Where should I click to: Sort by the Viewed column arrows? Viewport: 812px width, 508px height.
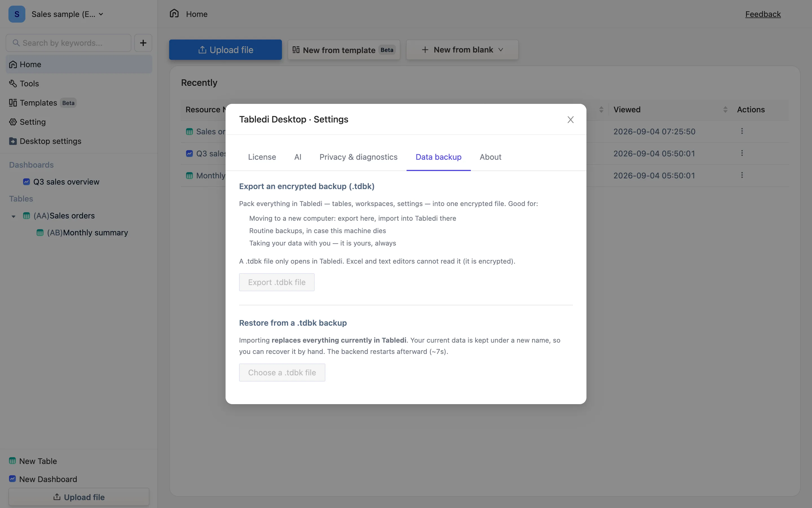click(725, 110)
